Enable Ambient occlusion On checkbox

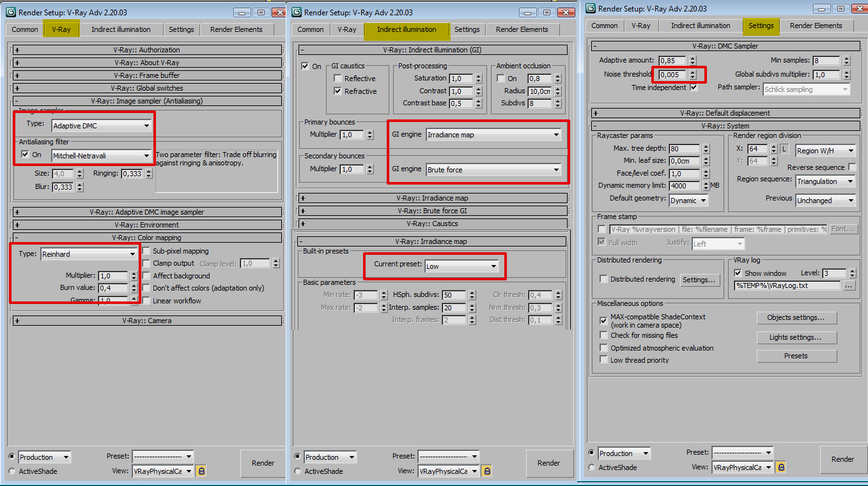(x=500, y=79)
